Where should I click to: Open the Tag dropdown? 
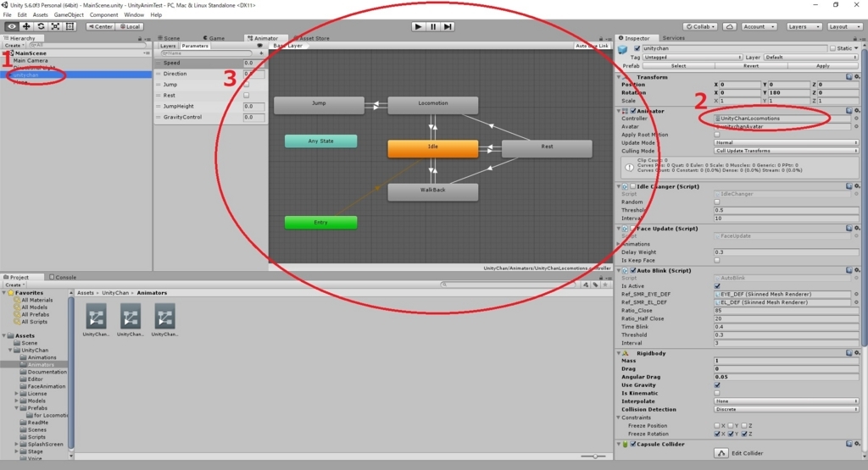(693, 57)
